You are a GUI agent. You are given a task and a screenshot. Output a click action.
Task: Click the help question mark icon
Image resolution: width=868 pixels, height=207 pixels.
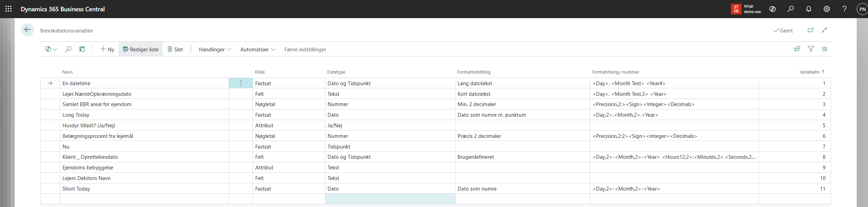[844, 9]
